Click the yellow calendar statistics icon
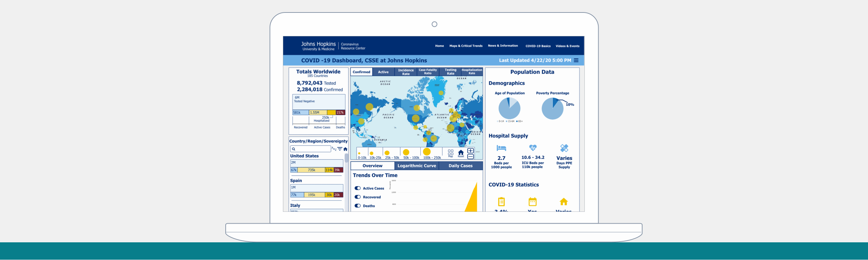 point(533,201)
